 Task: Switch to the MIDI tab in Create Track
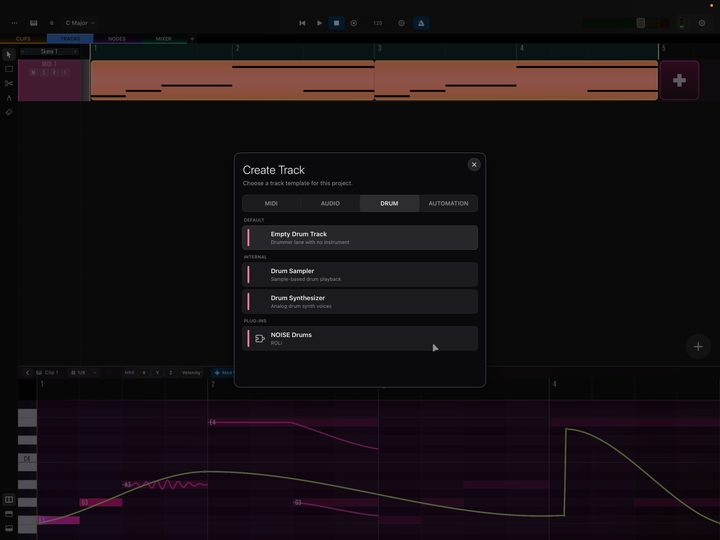click(271, 203)
